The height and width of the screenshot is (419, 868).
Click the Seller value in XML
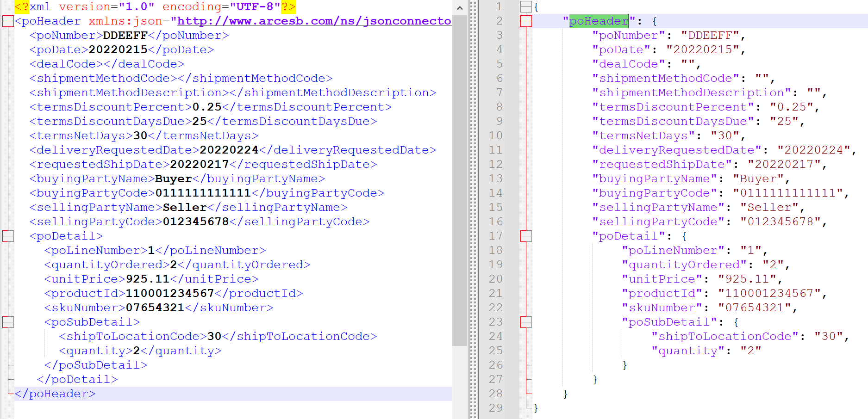[185, 208]
